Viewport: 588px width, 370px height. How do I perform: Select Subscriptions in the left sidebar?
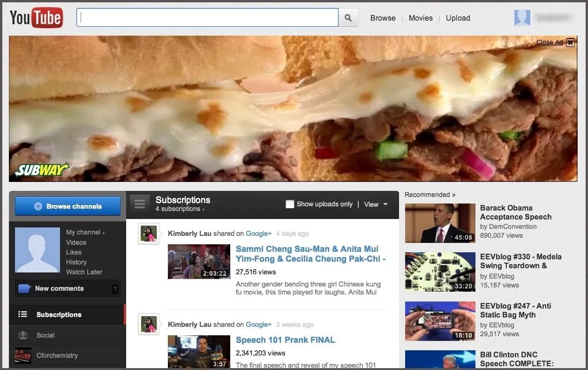tap(68, 315)
